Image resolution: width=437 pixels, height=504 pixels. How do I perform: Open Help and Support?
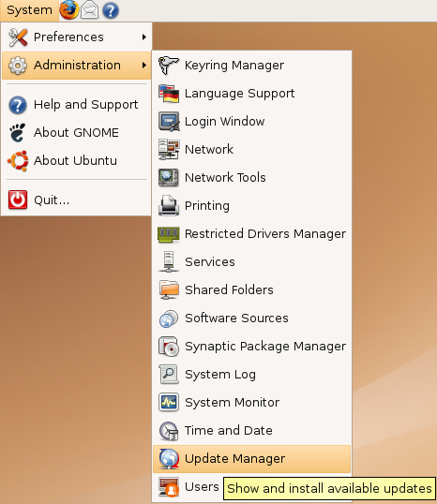pyautogui.click(x=76, y=105)
